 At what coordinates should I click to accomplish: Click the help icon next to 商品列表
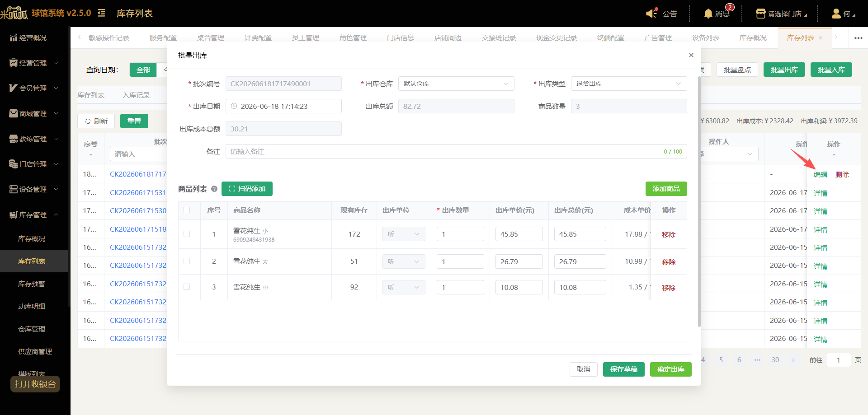(x=214, y=189)
